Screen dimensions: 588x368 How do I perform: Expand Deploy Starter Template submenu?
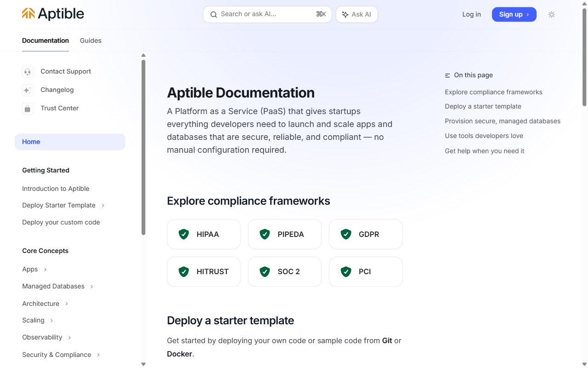click(x=103, y=206)
